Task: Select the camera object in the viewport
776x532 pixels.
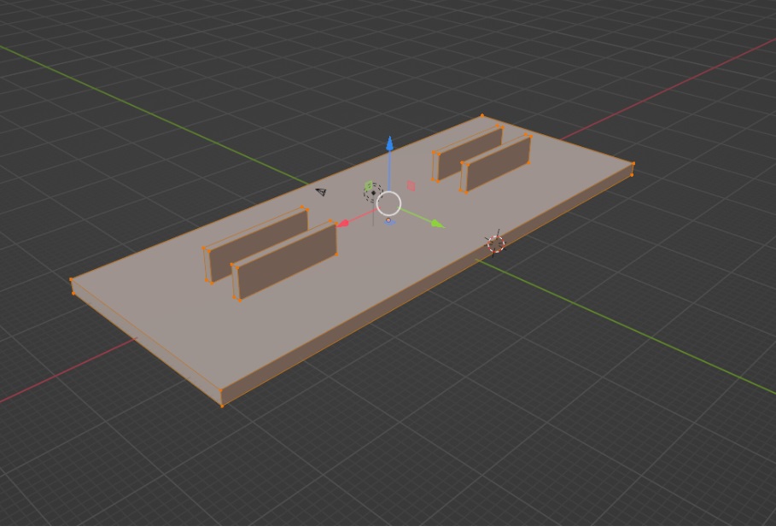Action: point(321,191)
